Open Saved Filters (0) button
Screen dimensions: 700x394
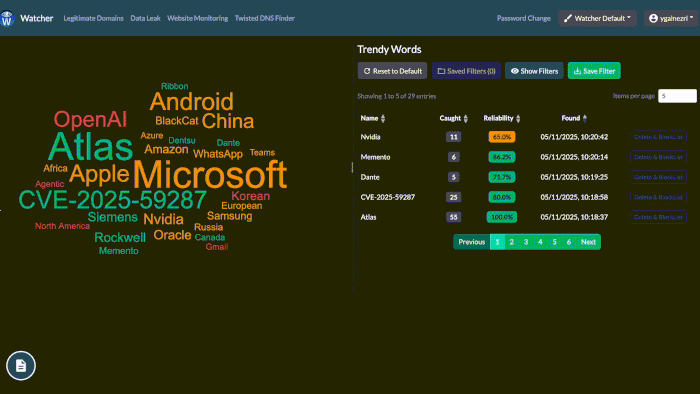tap(466, 71)
